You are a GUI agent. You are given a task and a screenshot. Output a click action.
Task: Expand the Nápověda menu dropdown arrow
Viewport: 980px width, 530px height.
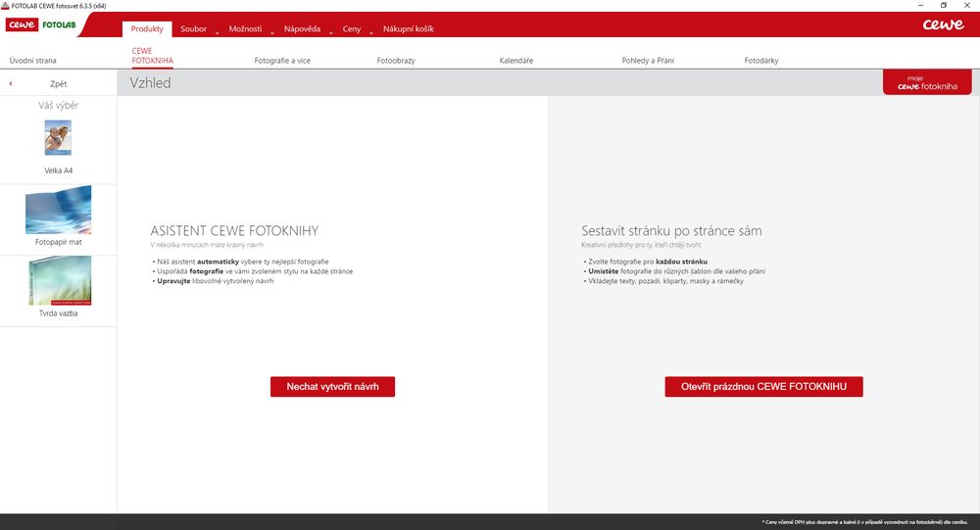331,32
